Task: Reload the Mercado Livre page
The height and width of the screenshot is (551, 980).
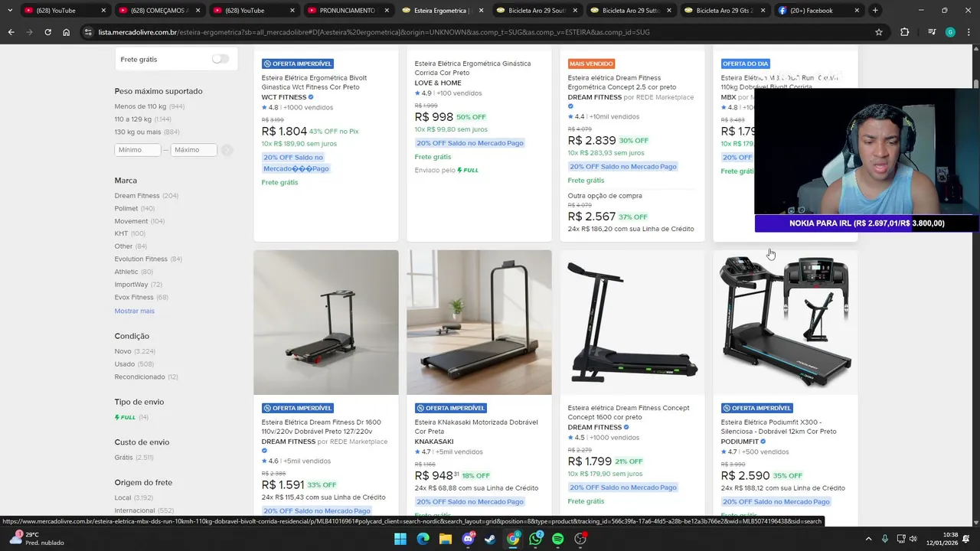Action: (x=47, y=32)
